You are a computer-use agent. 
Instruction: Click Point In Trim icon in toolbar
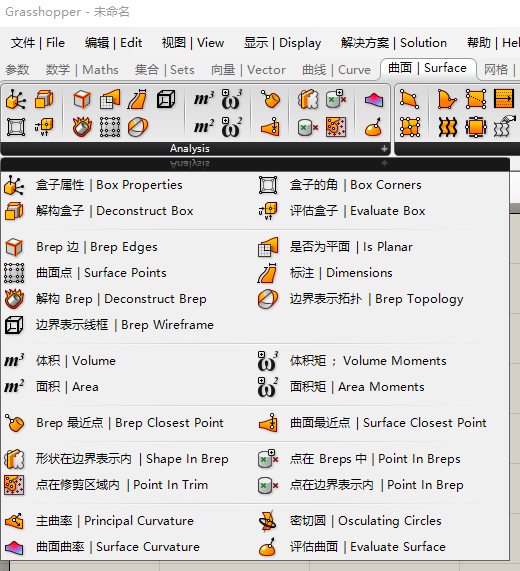click(x=336, y=127)
